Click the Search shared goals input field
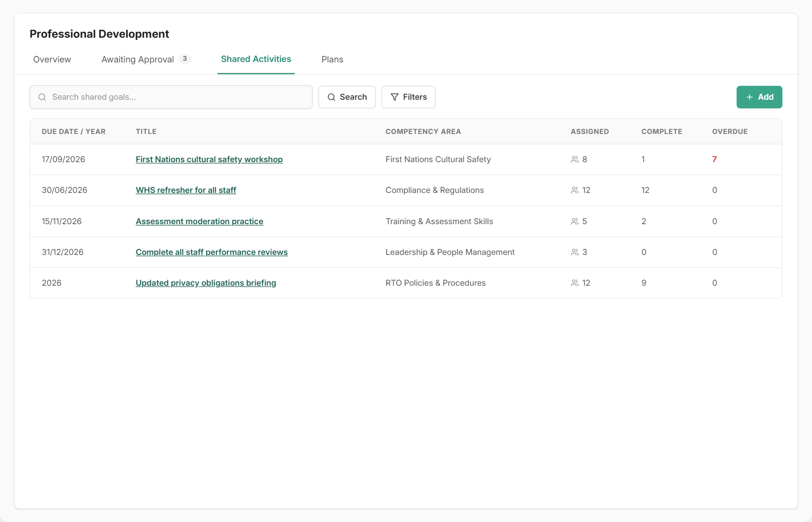This screenshot has height=522, width=812. click(171, 97)
